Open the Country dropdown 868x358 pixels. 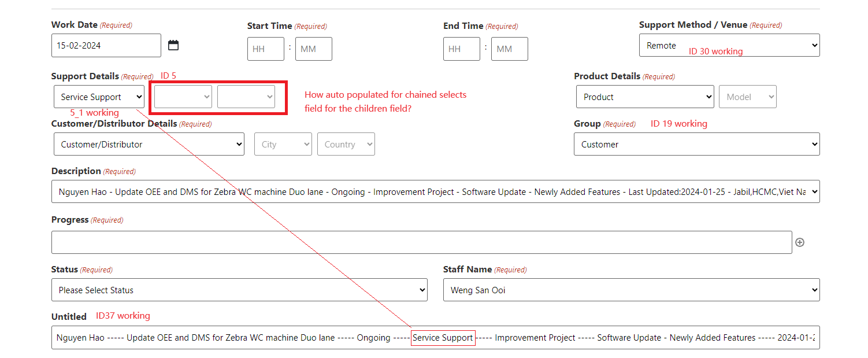click(346, 144)
